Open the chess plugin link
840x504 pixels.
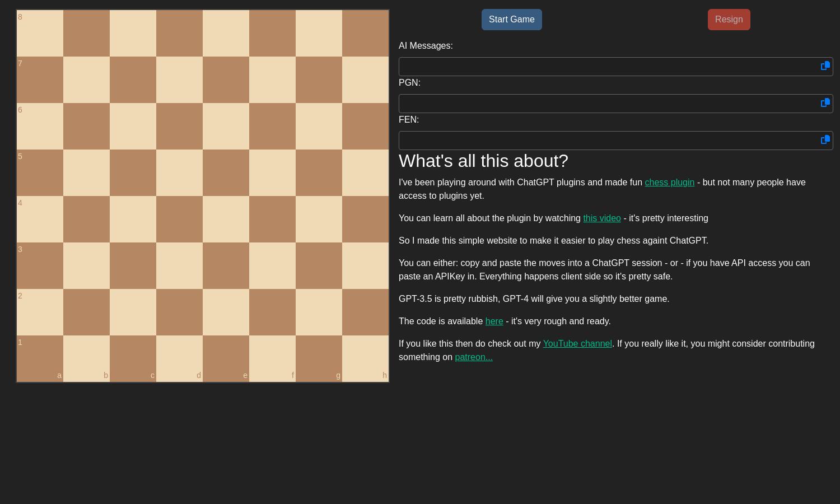669,183
